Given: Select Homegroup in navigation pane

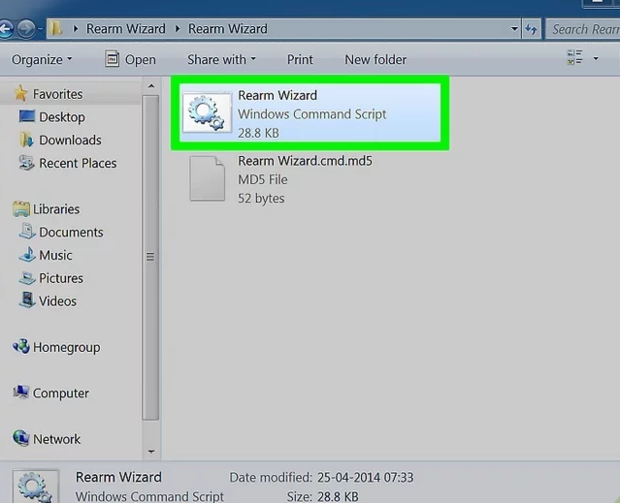Looking at the screenshot, I should (66, 347).
